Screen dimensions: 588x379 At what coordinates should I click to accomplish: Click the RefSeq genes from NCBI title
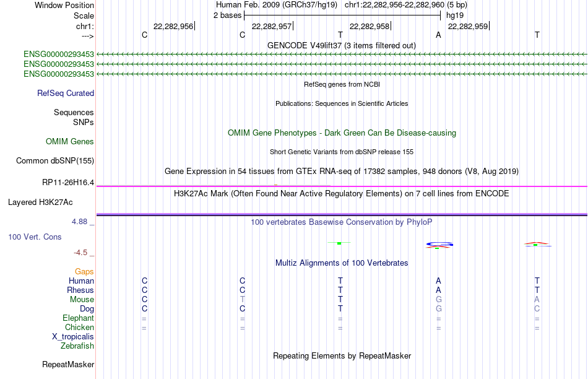pyautogui.click(x=342, y=84)
